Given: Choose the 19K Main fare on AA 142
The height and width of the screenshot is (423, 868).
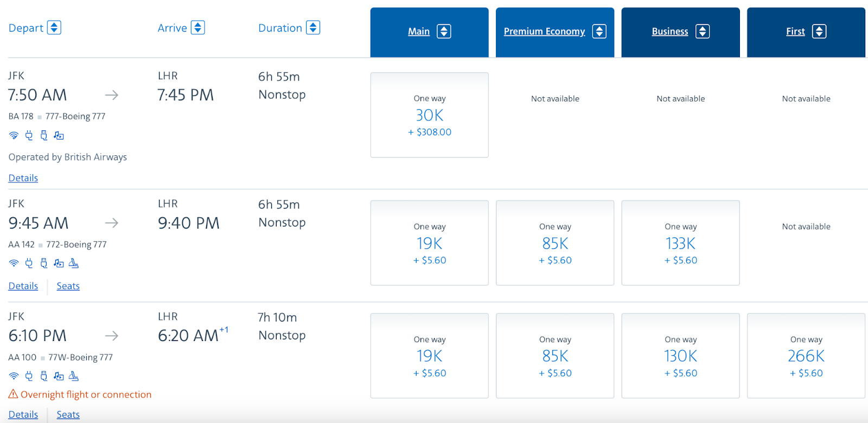Looking at the screenshot, I should click(430, 243).
